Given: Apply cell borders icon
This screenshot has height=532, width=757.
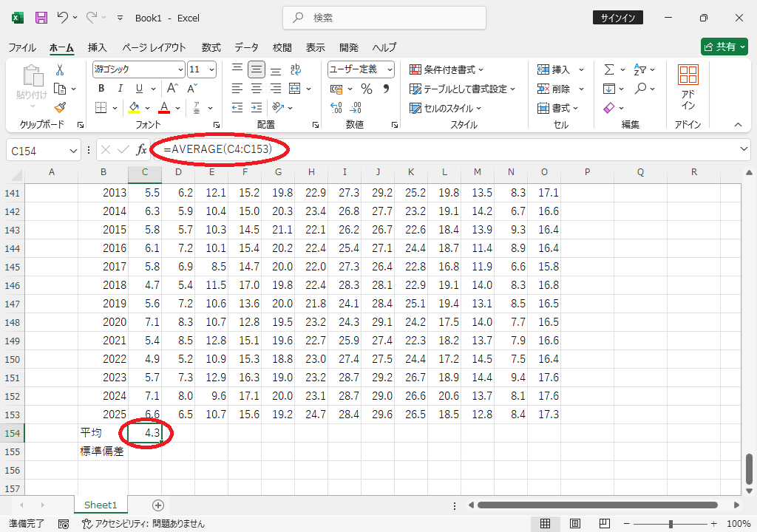Looking at the screenshot, I should 101,108.
